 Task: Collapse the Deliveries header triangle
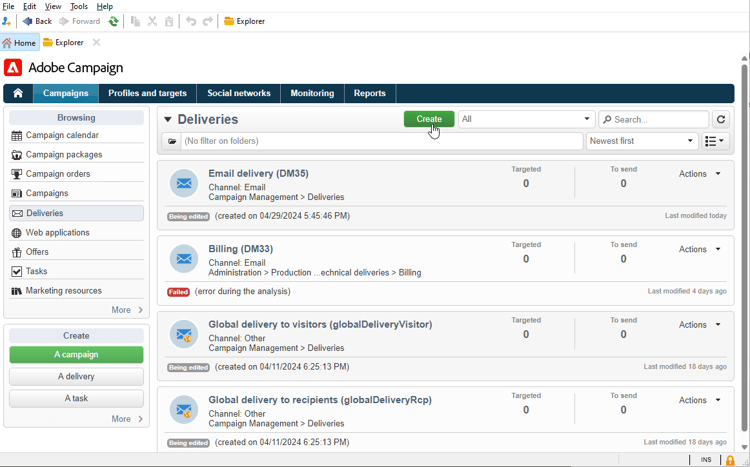click(x=168, y=120)
